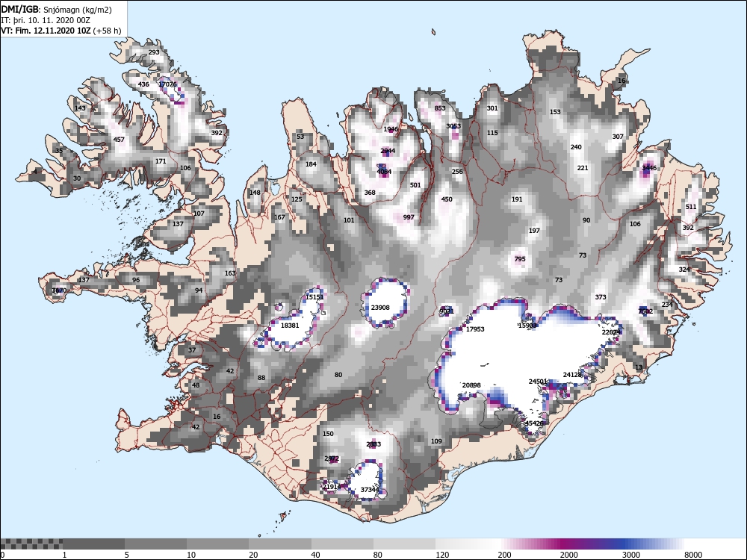The image size is (747, 560).
Task: Click the map value 184
Action: [x=311, y=164]
